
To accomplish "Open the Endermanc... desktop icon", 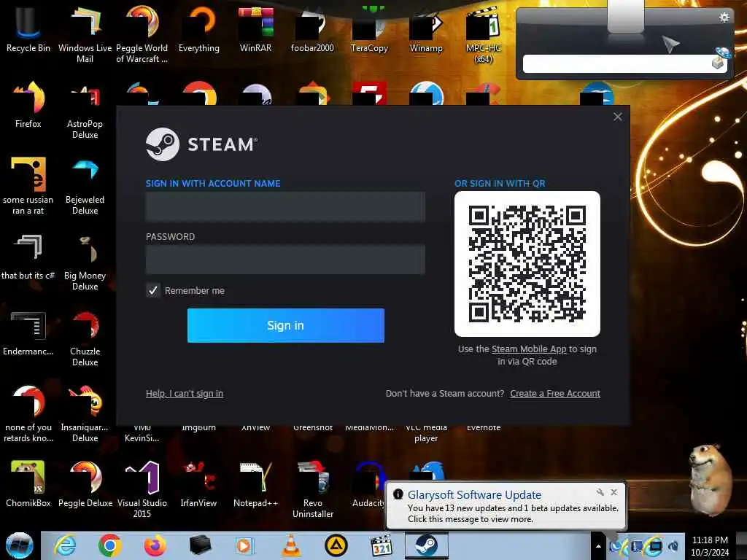I will coord(28,332).
